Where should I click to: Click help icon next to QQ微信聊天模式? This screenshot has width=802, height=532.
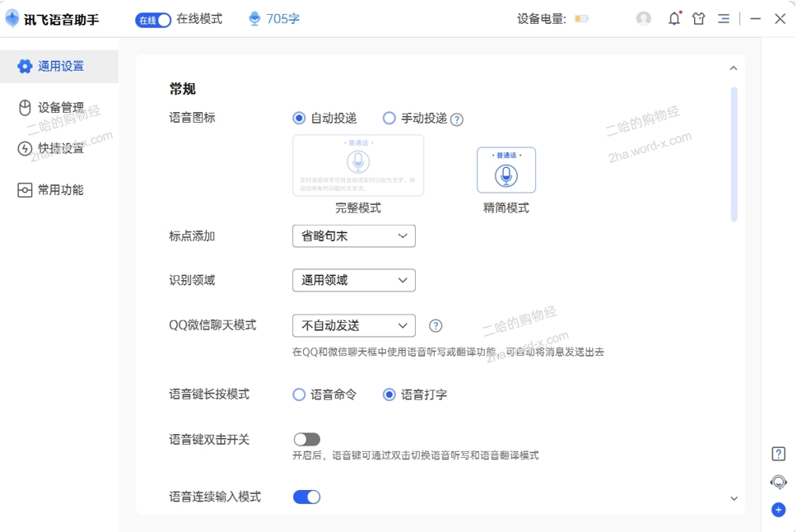[436, 326]
